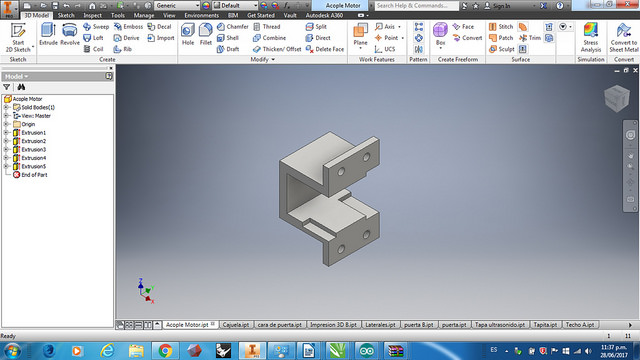Select the Revolve tool

click(70, 34)
